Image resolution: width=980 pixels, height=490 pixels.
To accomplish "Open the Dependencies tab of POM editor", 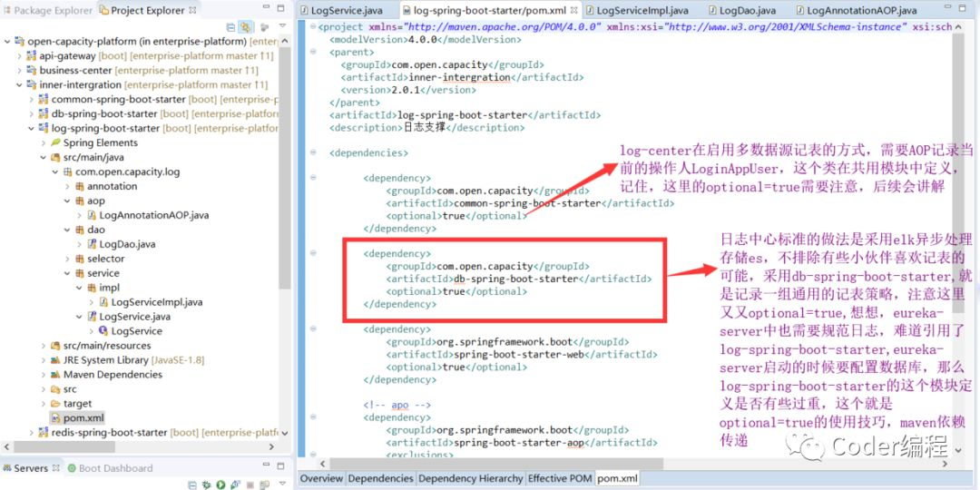I will [380, 478].
